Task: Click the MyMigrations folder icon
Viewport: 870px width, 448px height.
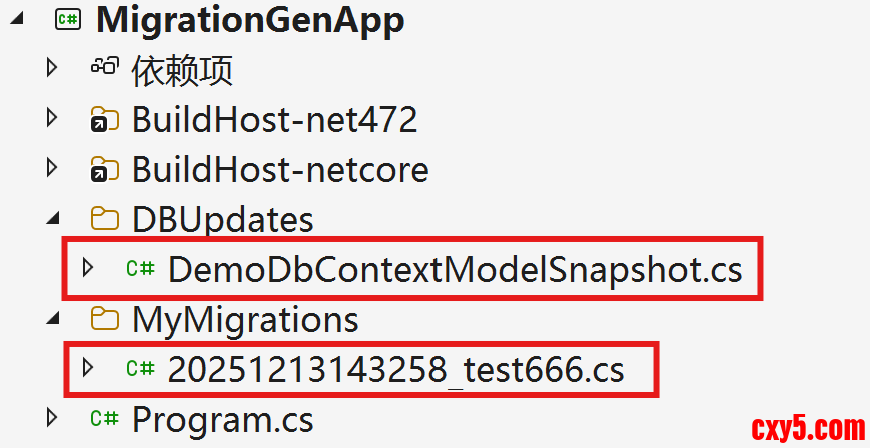Action: click(x=103, y=319)
